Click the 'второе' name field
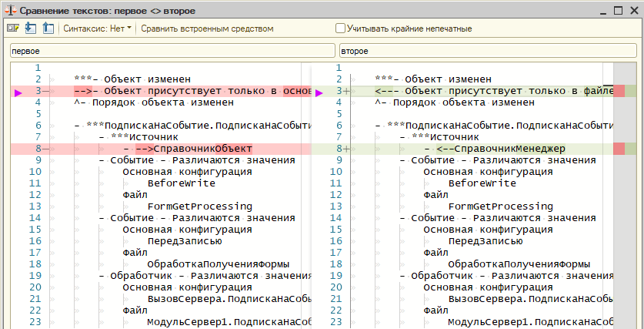 488,51
